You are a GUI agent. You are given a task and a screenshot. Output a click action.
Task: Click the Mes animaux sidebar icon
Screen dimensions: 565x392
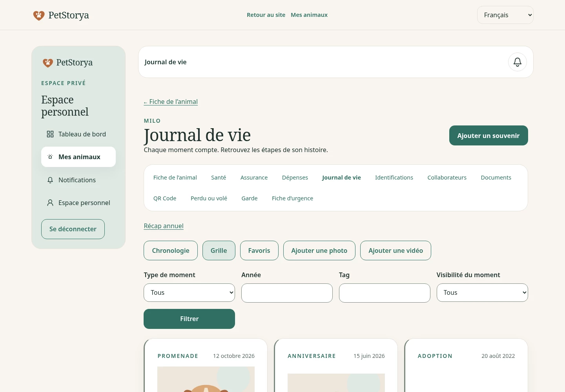pos(50,157)
